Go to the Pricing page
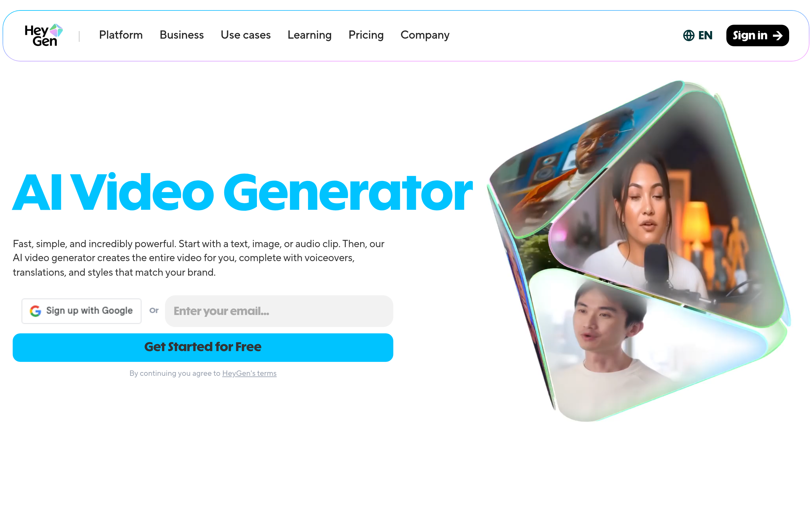The height and width of the screenshot is (507, 812). point(366,35)
